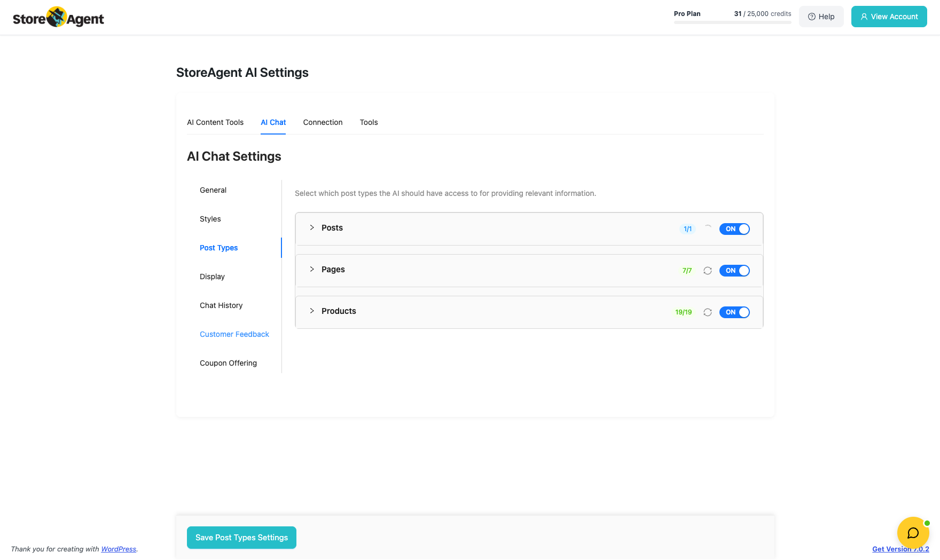Open the Display section
This screenshot has width=940, height=560.
[212, 277]
